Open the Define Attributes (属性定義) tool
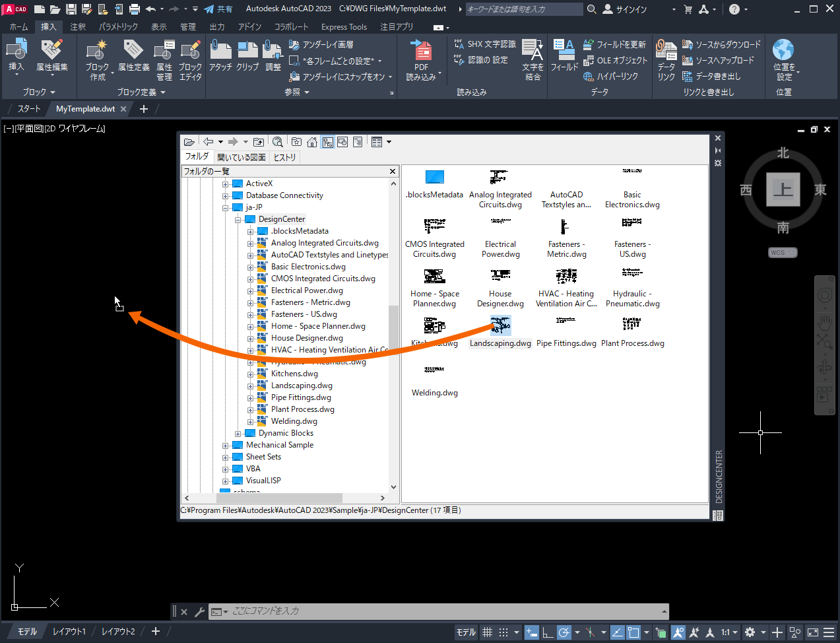Viewport: 840px width, 643px height. [134, 51]
